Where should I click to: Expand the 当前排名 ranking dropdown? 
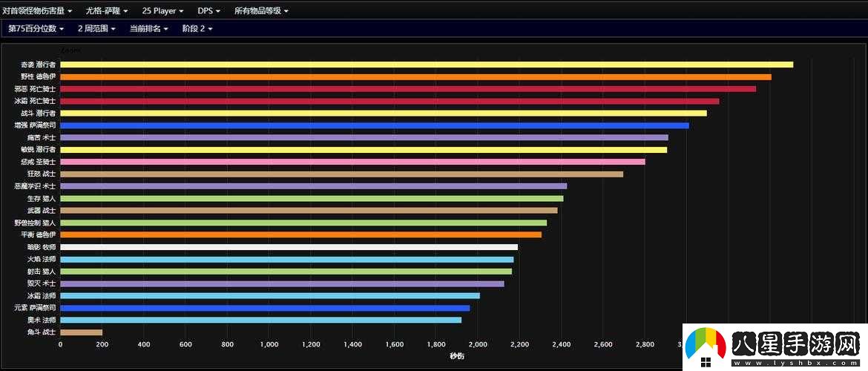tap(148, 28)
